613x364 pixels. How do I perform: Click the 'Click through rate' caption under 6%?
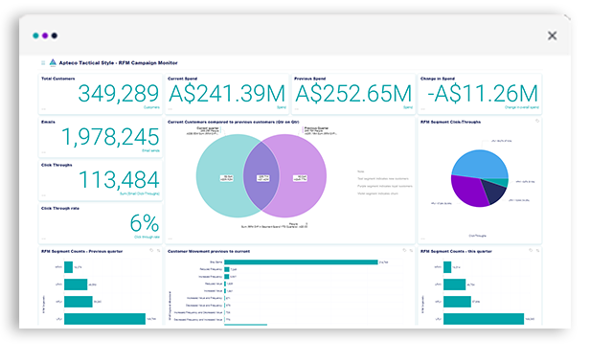tap(147, 237)
